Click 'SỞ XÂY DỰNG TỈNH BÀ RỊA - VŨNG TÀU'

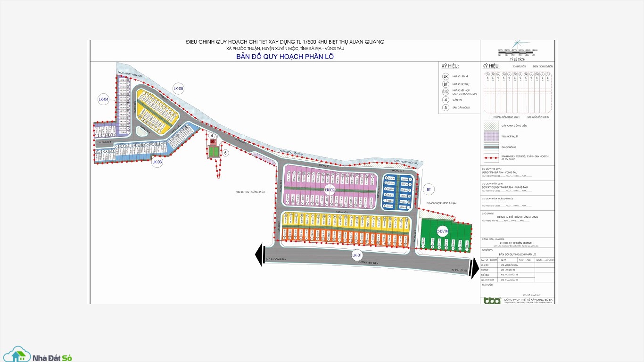504,187
